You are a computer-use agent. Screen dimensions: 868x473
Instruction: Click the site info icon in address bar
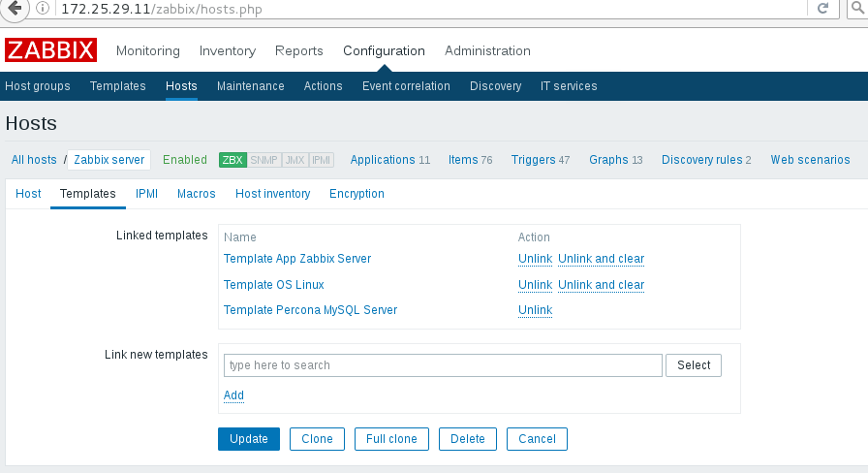(42, 9)
